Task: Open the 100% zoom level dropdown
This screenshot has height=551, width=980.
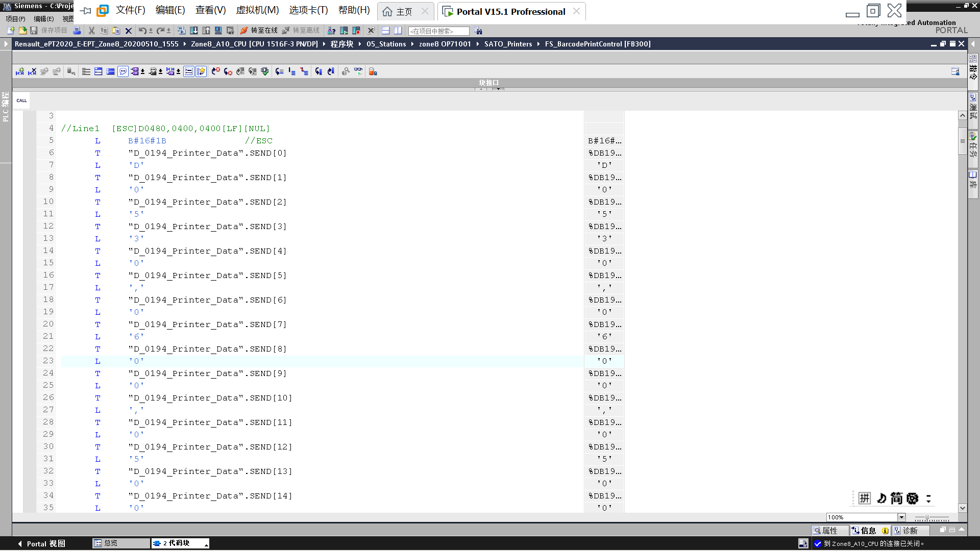Action: tap(901, 517)
